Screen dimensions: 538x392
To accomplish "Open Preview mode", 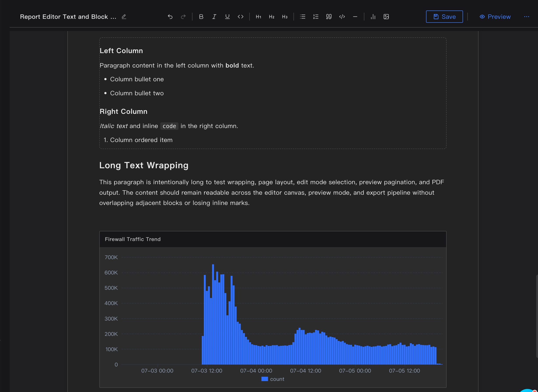I will (495, 17).
